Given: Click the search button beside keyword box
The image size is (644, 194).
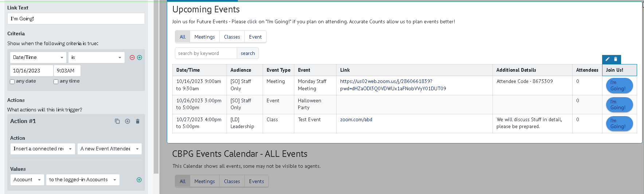Looking at the screenshot, I should coord(248,53).
